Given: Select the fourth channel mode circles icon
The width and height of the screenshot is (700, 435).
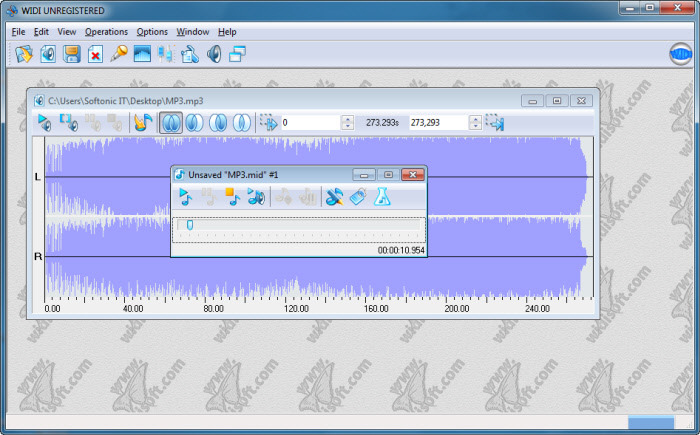Looking at the screenshot, I should 242,122.
